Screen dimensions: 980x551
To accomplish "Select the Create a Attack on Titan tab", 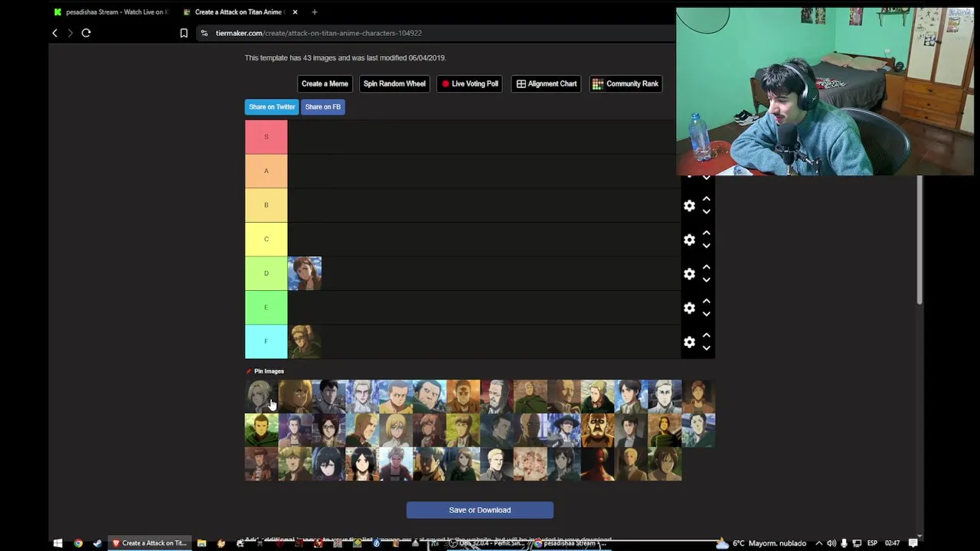I will coord(233,12).
